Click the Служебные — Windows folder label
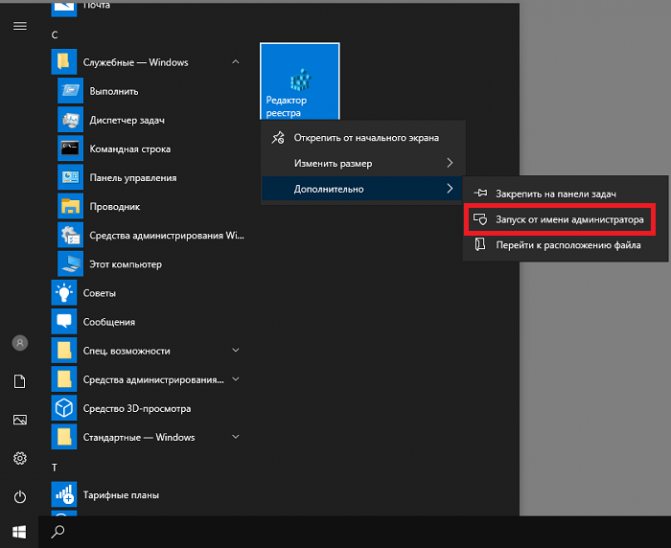The height and width of the screenshot is (548, 671). coord(135,62)
